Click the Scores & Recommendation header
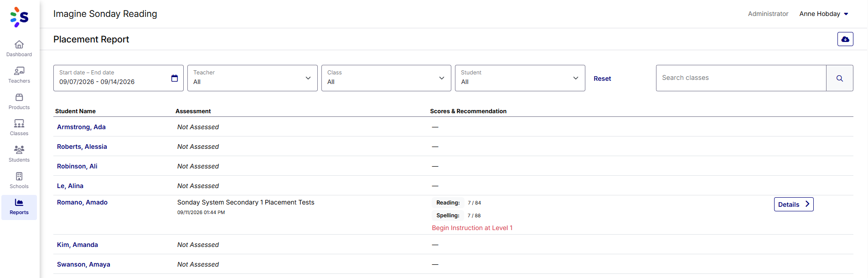Viewport: 868px width, 278px height. [x=468, y=111]
